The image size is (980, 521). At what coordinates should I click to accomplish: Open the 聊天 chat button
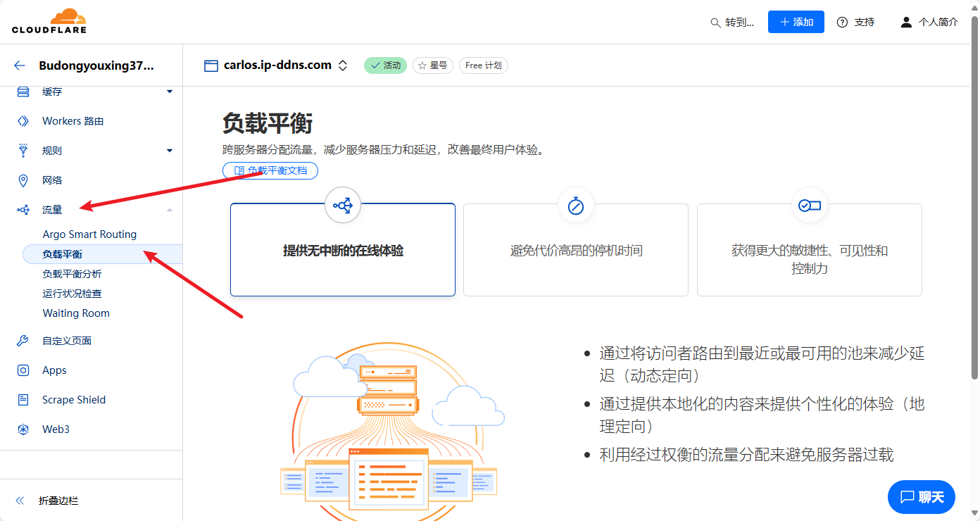click(922, 497)
